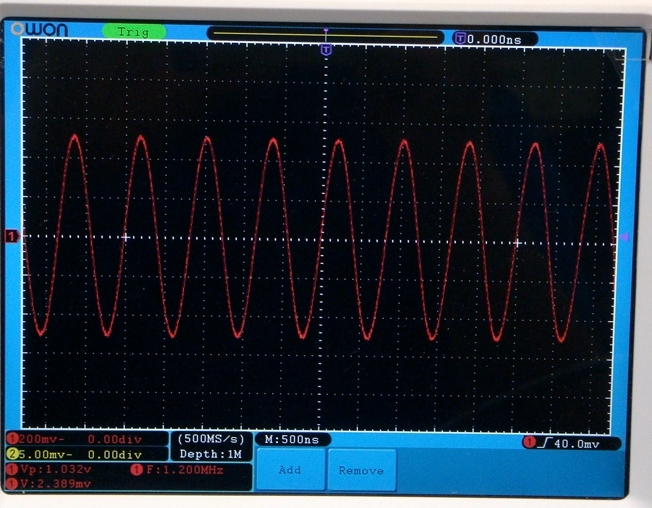This screenshot has height=508, width=652.
Task: Click the purple trigger level arrow
Action: [x=624, y=237]
